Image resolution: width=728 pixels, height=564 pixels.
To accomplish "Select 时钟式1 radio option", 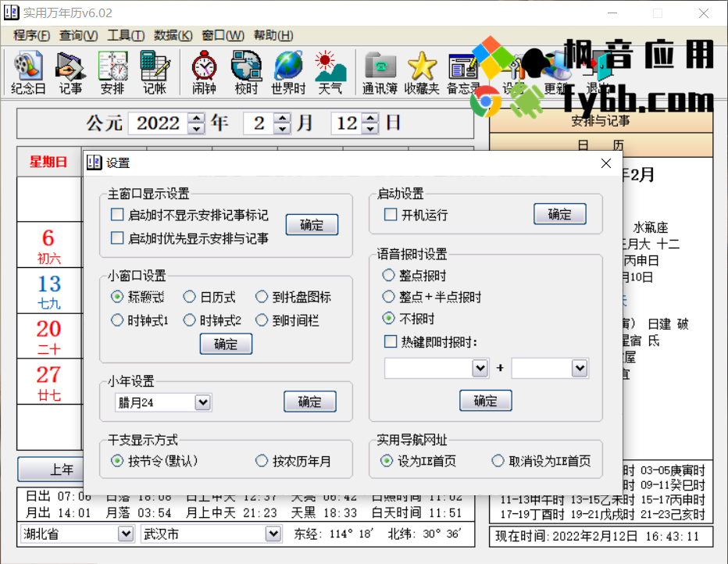I will (117, 319).
